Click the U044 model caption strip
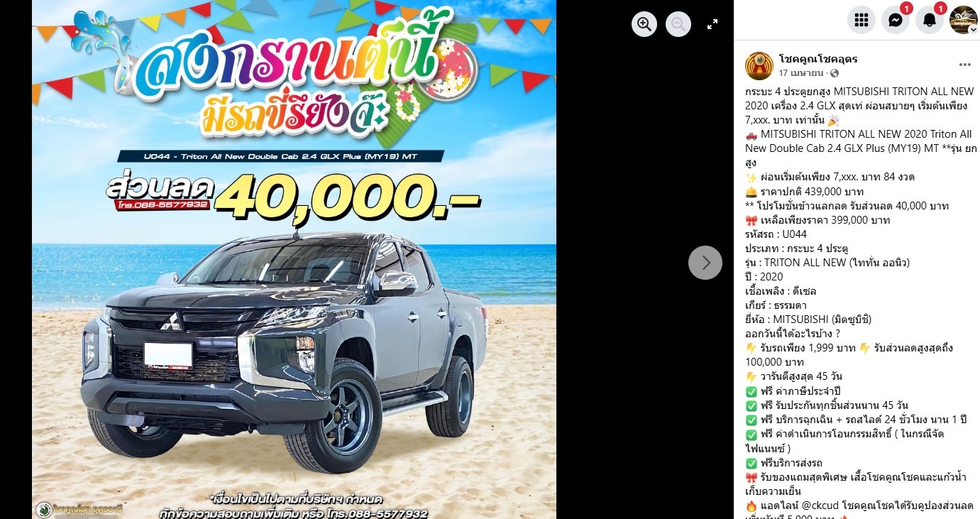This screenshot has width=980, height=519. pyautogui.click(x=281, y=156)
